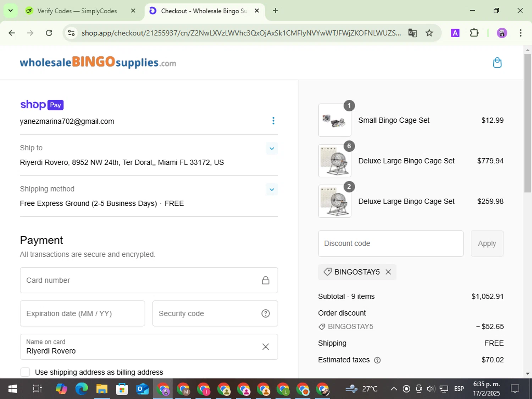Click the browser forward arrow
Viewport: 532px width, 399px height.
(x=30, y=33)
